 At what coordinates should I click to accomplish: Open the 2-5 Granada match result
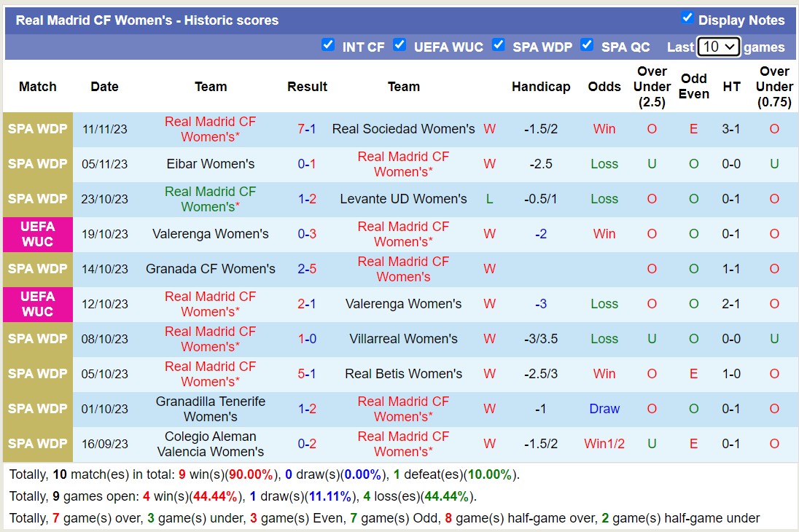(307, 269)
